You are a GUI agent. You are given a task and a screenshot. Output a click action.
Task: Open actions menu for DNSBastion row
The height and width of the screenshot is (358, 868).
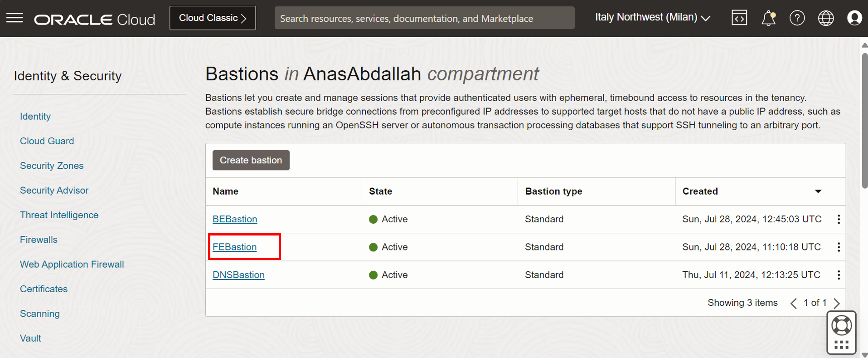[839, 275]
